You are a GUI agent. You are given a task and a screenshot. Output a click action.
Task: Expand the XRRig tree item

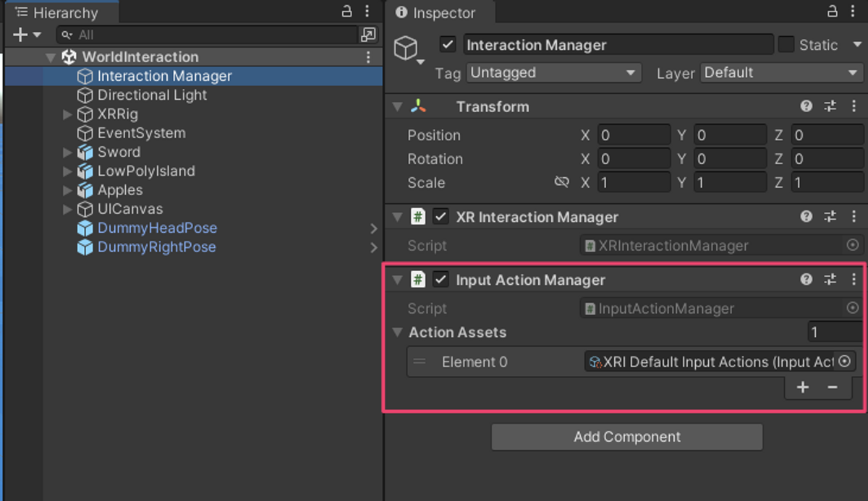(67, 114)
